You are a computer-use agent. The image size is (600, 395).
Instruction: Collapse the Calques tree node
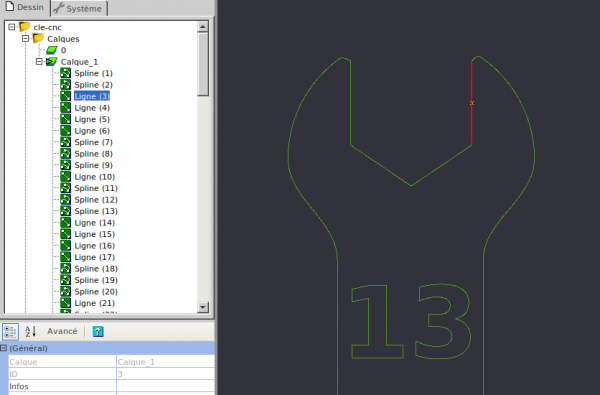(x=25, y=38)
